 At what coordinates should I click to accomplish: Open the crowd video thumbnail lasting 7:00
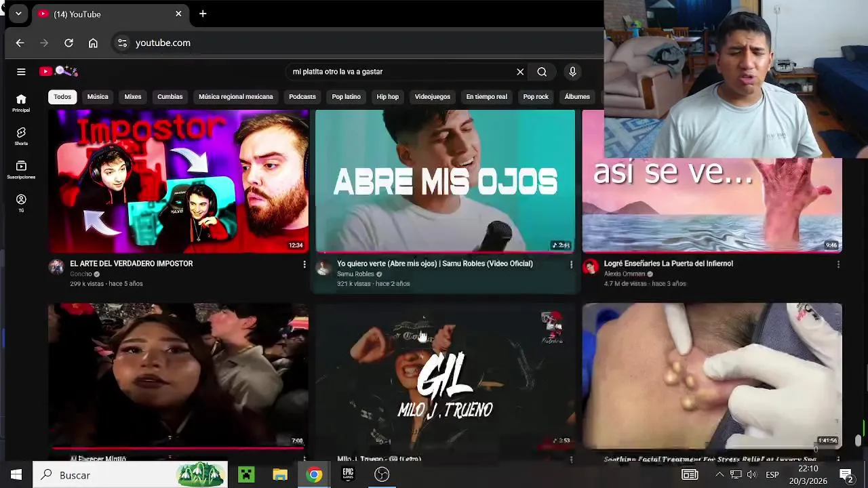pyautogui.click(x=178, y=375)
